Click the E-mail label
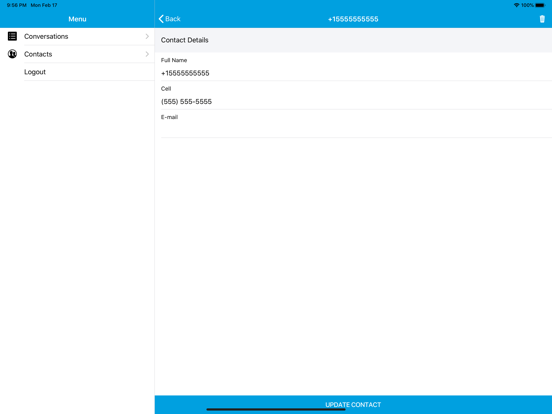Viewport: 552px width, 414px height. click(169, 117)
